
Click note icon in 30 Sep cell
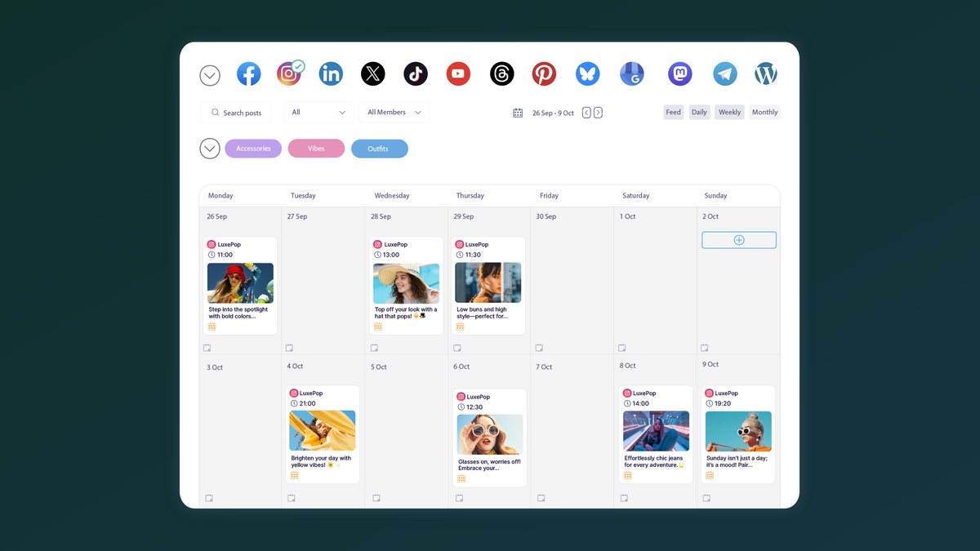[539, 348]
